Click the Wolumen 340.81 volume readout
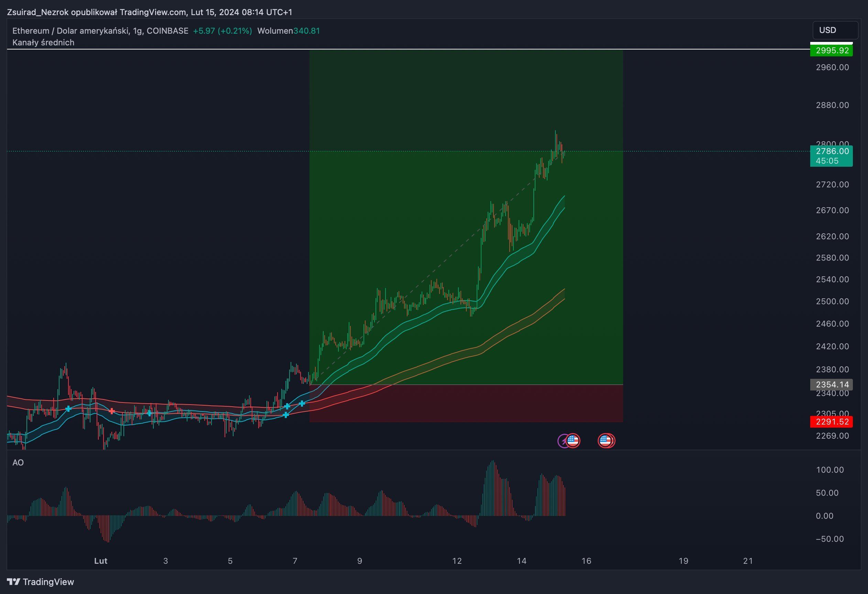Viewport: 868px width, 594px height. point(288,31)
